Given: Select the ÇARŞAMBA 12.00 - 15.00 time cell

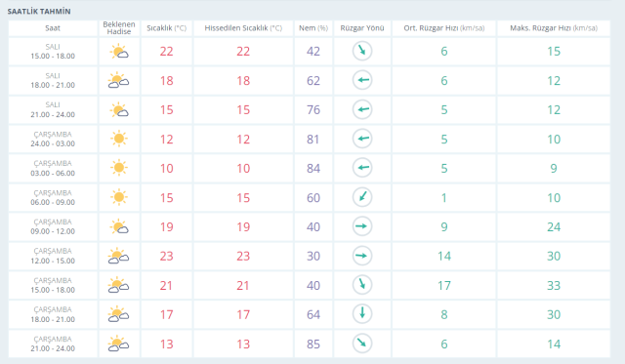Looking at the screenshot, I should click(x=53, y=256).
